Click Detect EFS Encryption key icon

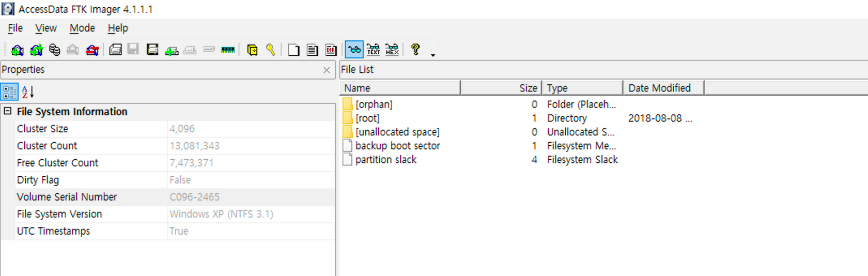coord(270,50)
